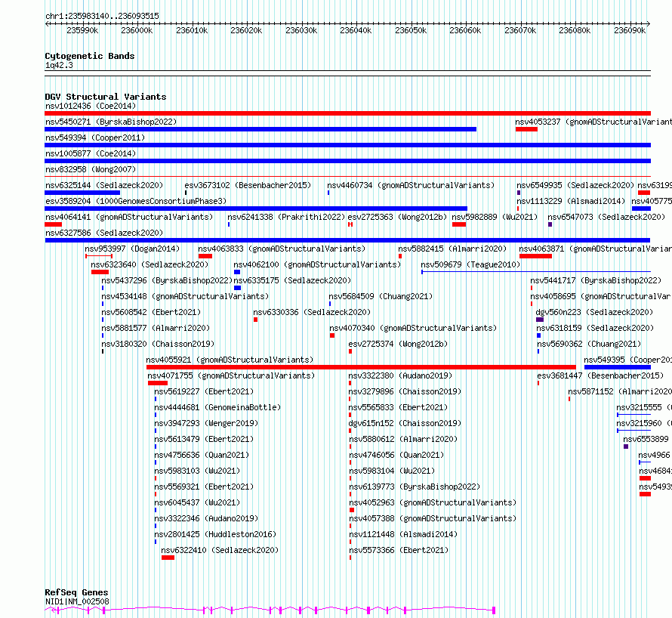Select the nsv5437296 (ByrskaBishop2022) label
672x618 pixels.
167,280
